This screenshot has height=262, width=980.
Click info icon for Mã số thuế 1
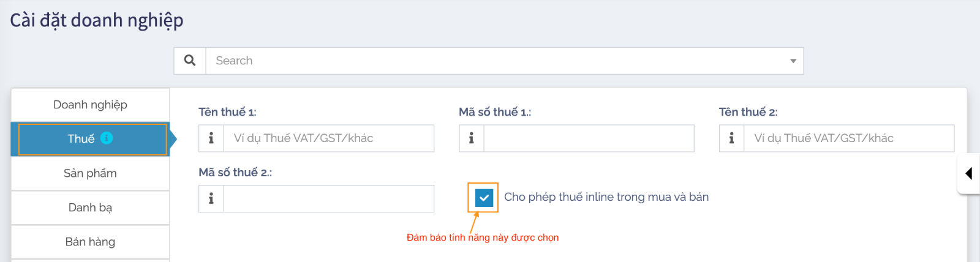[x=471, y=138]
